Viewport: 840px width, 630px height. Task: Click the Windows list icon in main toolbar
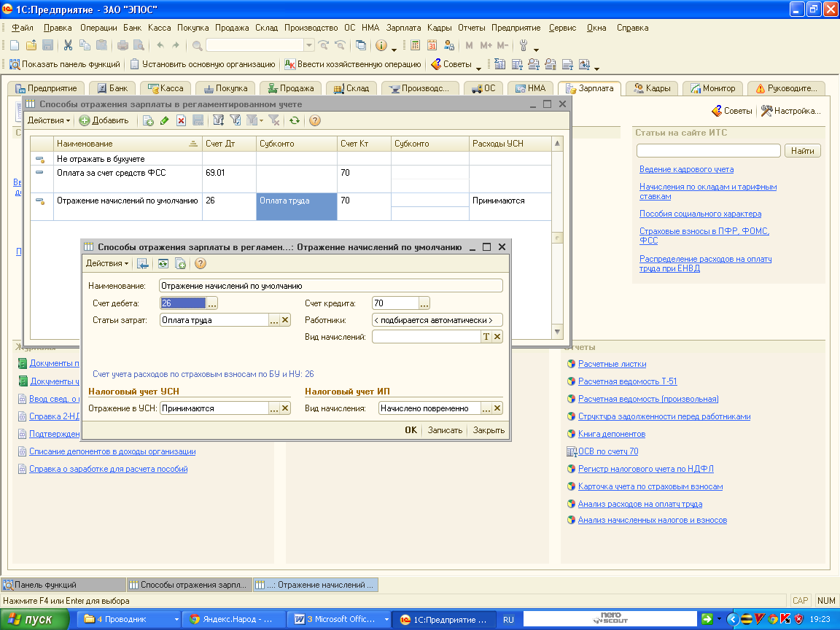coord(361,45)
